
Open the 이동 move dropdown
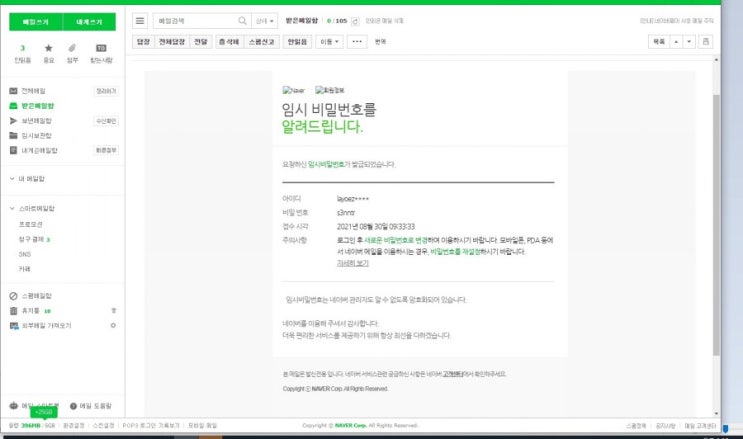(329, 42)
